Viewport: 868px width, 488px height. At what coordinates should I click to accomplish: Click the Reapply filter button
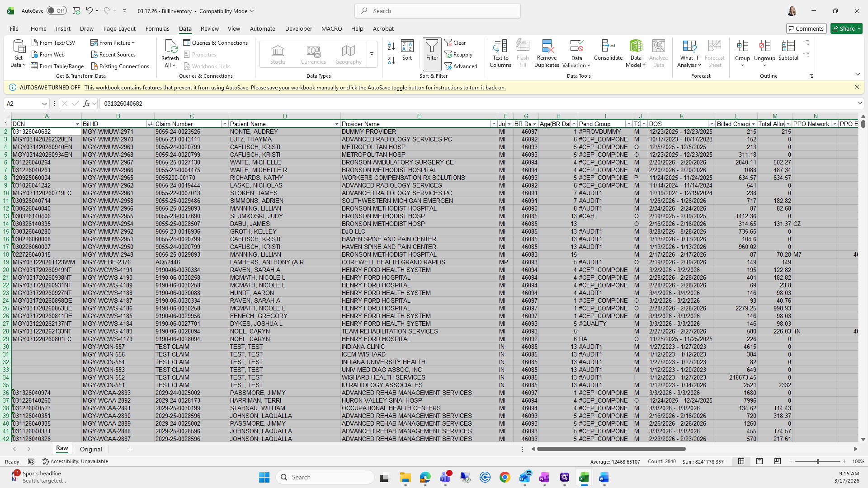458,55
